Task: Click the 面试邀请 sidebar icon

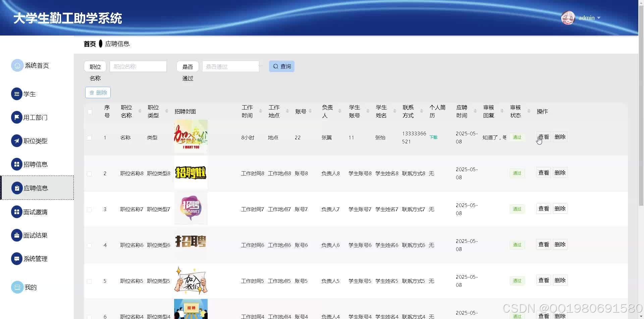Action: pyautogui.click(x=17, y=212)
